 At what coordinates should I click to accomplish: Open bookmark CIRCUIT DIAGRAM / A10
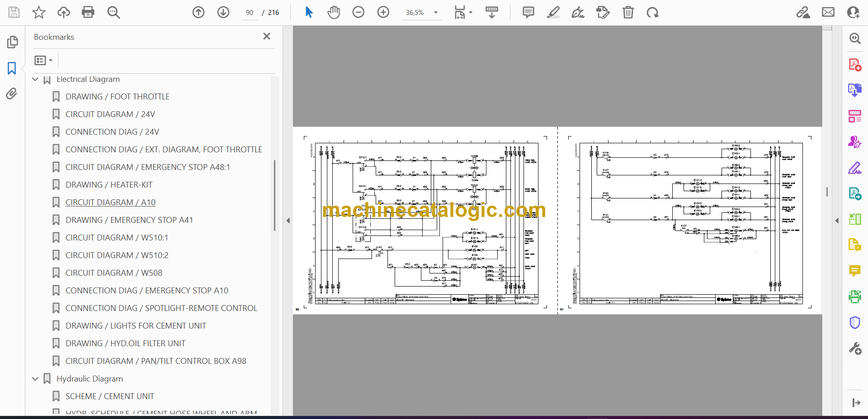coord(110,202)
